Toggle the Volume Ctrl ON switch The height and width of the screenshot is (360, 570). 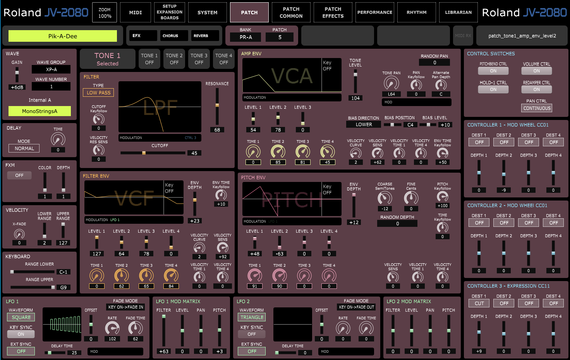pos(537,71)
